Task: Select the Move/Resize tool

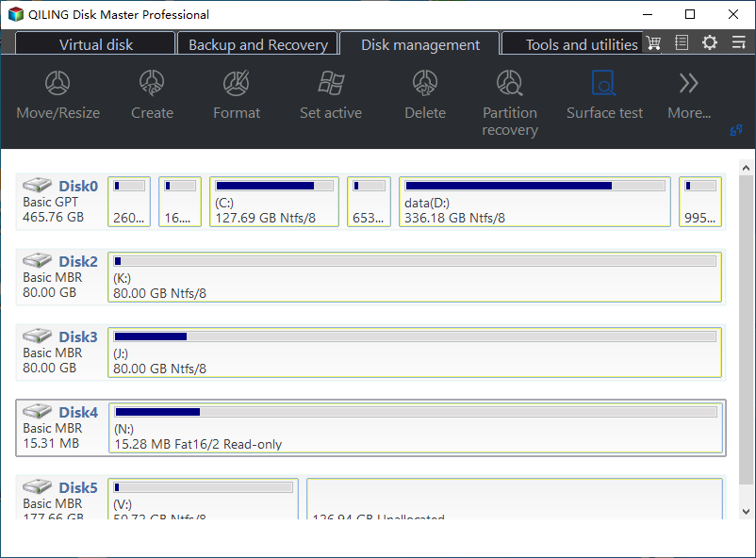Action: pyautogui.click(x=58, y=95)
